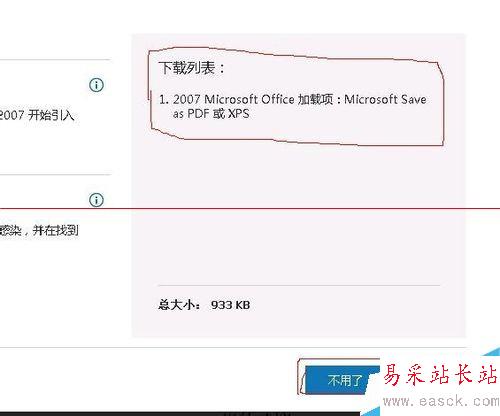Click the blue corner triangle beside the watermark
Image resolution: width=500 pixels, height=416 pixels.
pos(493,352)
